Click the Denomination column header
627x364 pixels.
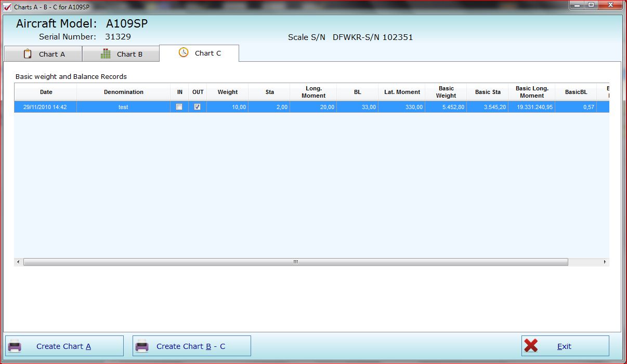coord(123,92)
